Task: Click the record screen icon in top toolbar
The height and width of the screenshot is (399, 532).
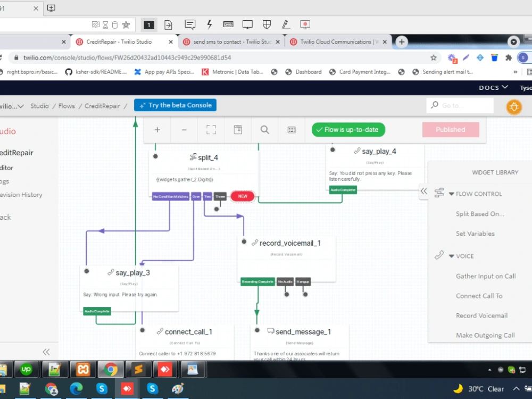Action: point(305,24)
